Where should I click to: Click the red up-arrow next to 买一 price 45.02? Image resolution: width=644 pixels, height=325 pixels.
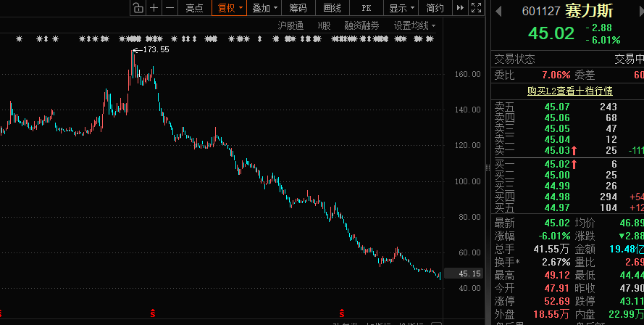click(x=574, y=164)
